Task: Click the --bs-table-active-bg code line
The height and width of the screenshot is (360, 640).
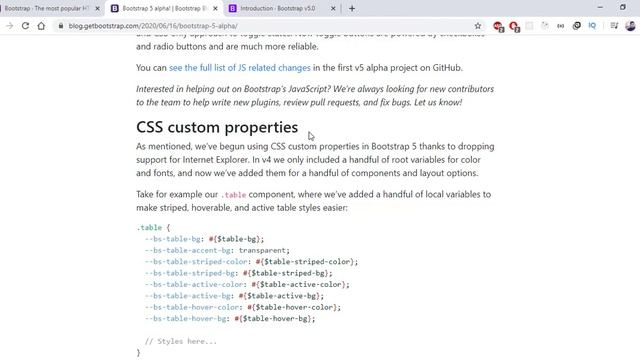Action: coord(234,296)
